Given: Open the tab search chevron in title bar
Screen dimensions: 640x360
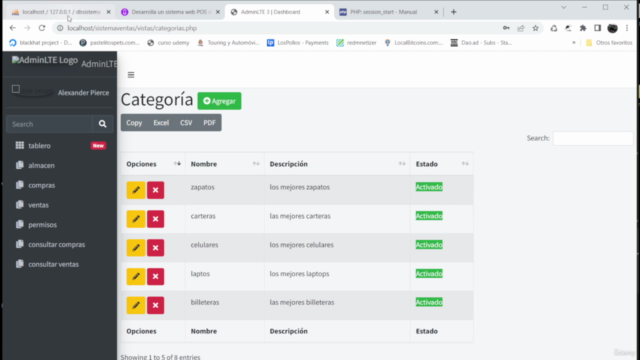Looking at the screenshot, I should 564,7.
